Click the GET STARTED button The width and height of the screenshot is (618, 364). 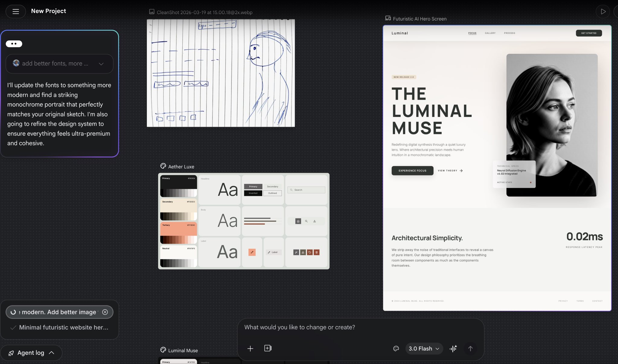coord(588,33)
